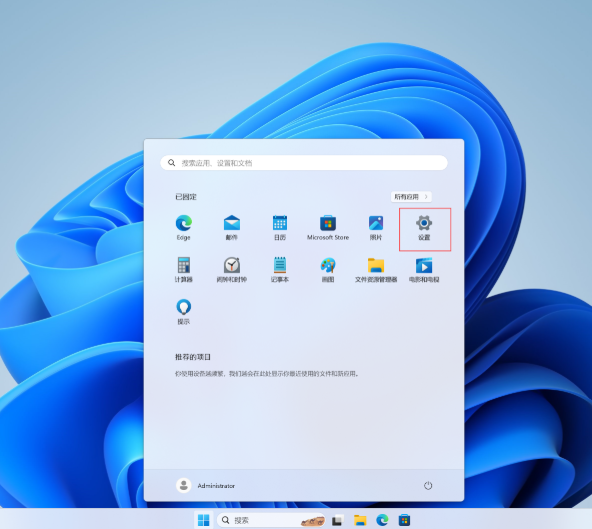This screenshot has height=529, width=592.
Task: Open the Calendar (日历) app
Action: (280, 228)
